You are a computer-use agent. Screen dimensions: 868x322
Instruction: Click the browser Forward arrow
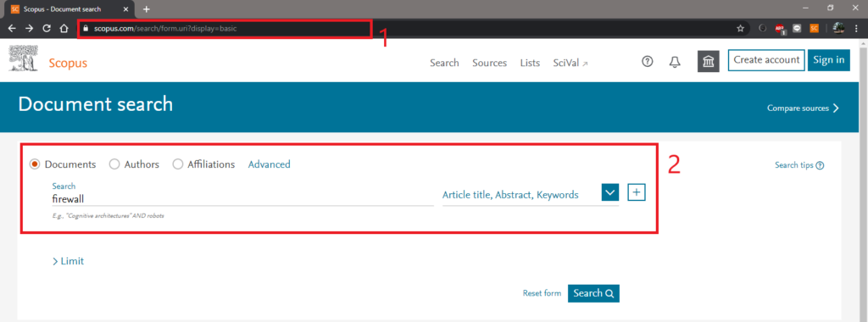(x=30, y=29)
